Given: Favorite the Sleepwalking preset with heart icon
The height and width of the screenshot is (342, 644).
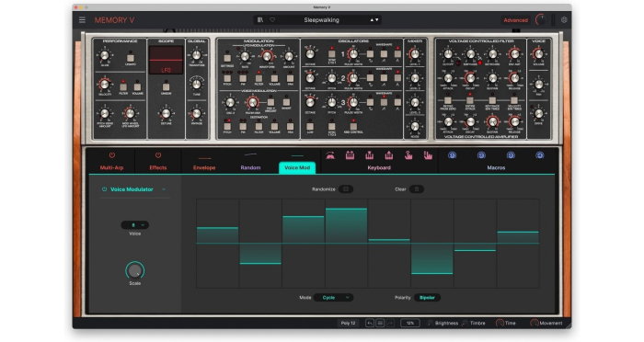Looking at the screenshot, I should click(x=272, y=19).
